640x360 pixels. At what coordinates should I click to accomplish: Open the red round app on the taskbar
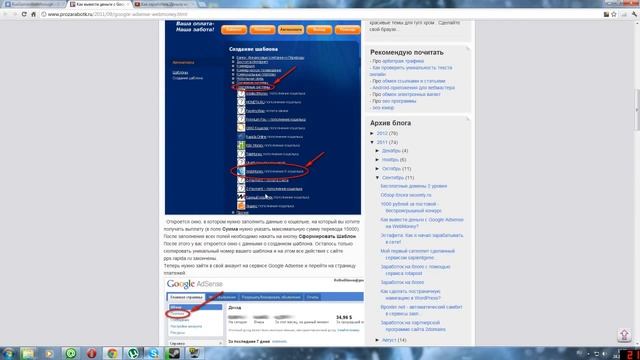[x=91, y=353]
